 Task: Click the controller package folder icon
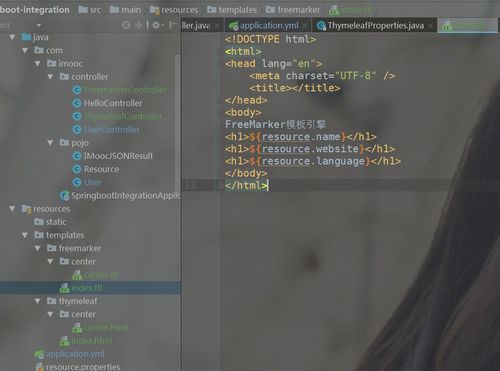pyautogui.click(x=64, y=77)
